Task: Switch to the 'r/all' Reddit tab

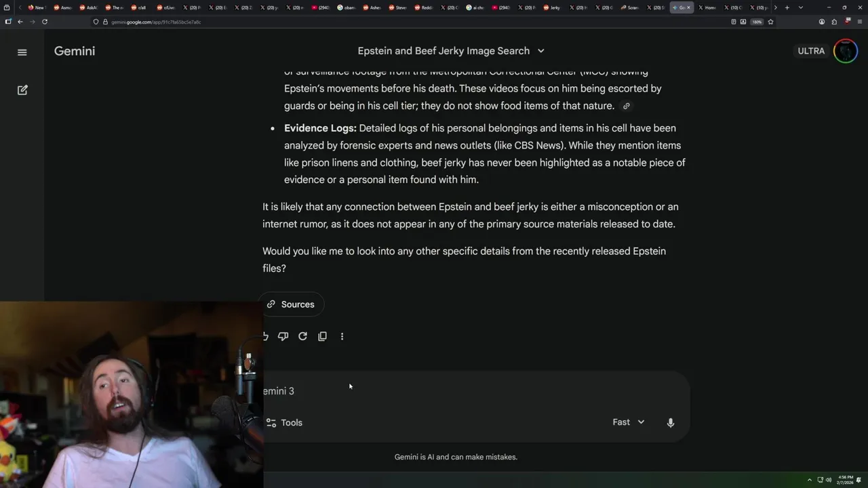Action: point(139,7)
